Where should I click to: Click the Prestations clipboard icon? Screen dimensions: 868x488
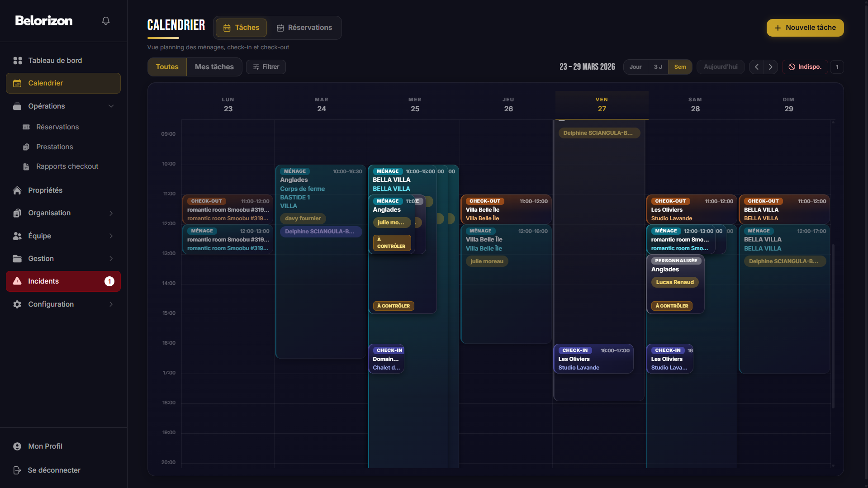(26, 147)
